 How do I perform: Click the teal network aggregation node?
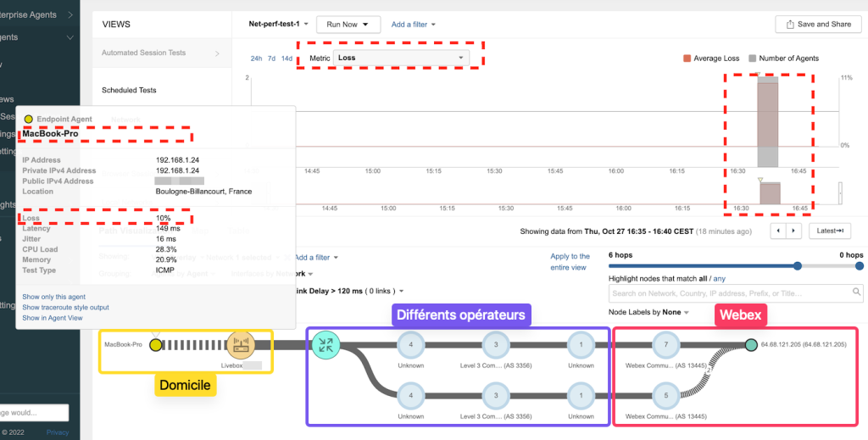(325, 344)
